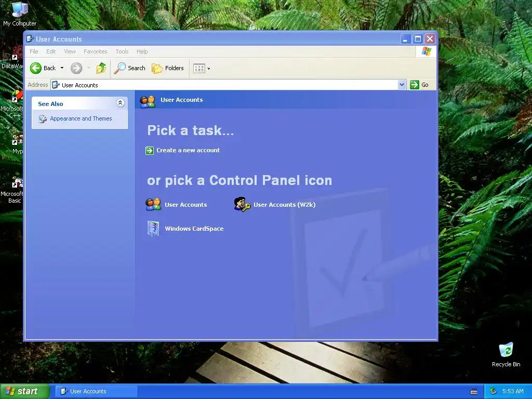This screenshot has height=399, width=532.
Task: Maximize the User Accounts window
Action: [418, 38]
